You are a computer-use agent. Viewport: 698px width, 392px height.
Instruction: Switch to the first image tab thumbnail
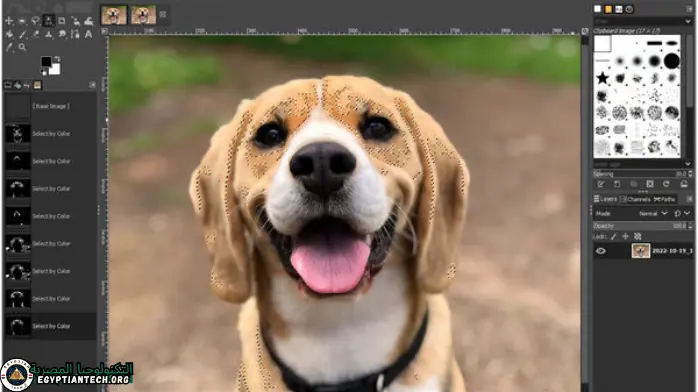click(114, 15)
